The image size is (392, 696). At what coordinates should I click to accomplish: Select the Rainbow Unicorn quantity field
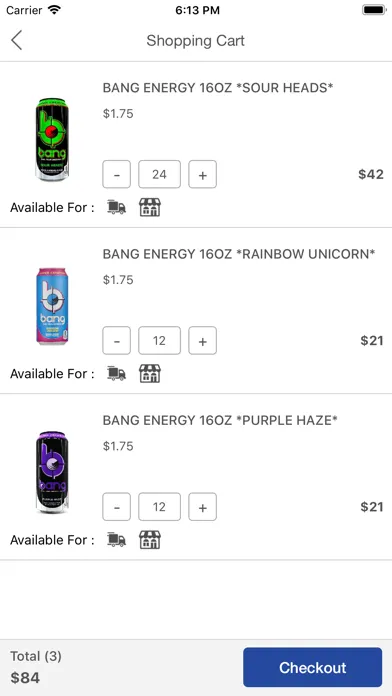tap(159, 340)
